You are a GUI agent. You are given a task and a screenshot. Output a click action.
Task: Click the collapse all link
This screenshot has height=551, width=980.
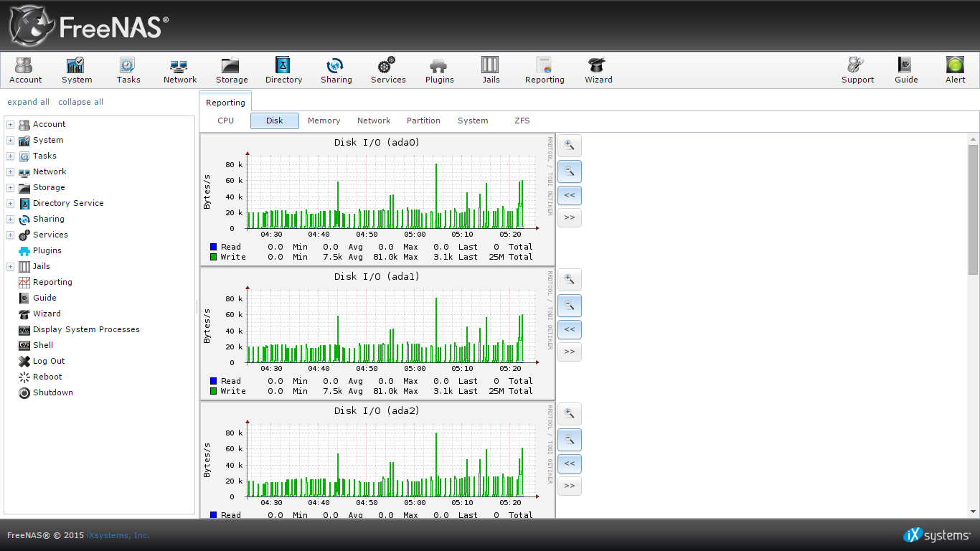(x=80, y=102)
